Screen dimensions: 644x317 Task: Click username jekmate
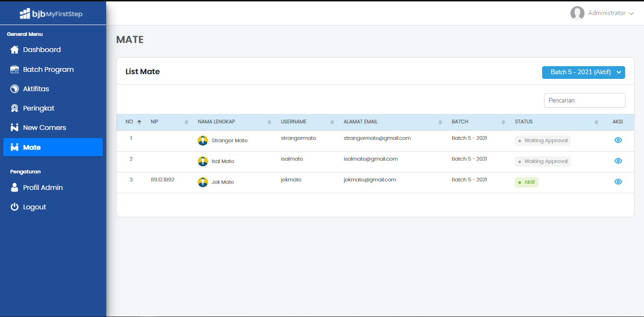pyautogui.click(x=291, y=180)
